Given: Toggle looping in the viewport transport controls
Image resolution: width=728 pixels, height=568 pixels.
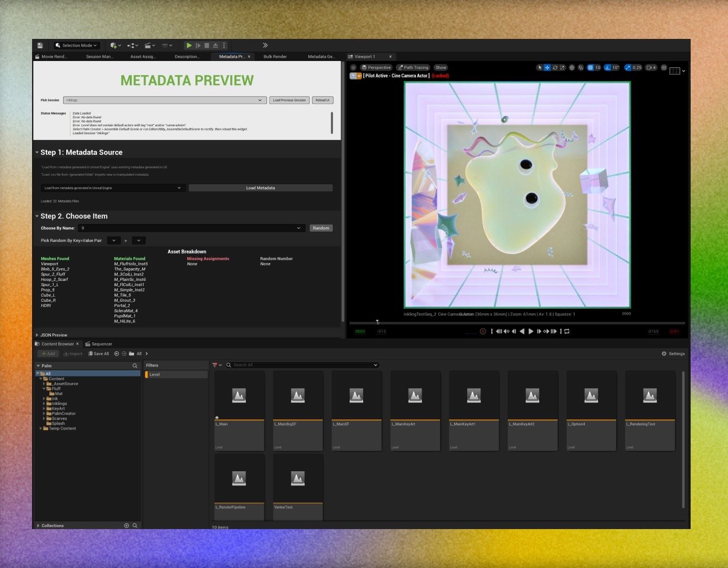Looking at the screenshot, I should tap(567, 331).
